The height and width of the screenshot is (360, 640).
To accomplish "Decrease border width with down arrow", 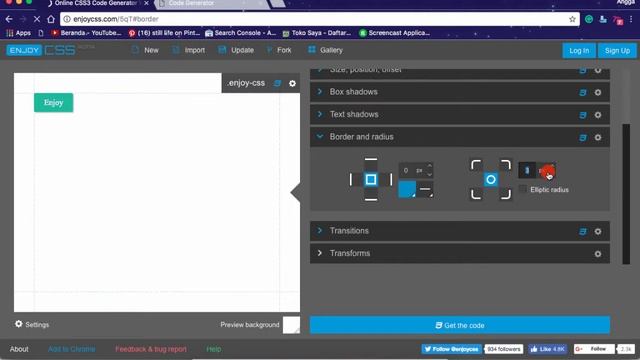I will pyautogui.click(x=429, y=174).
